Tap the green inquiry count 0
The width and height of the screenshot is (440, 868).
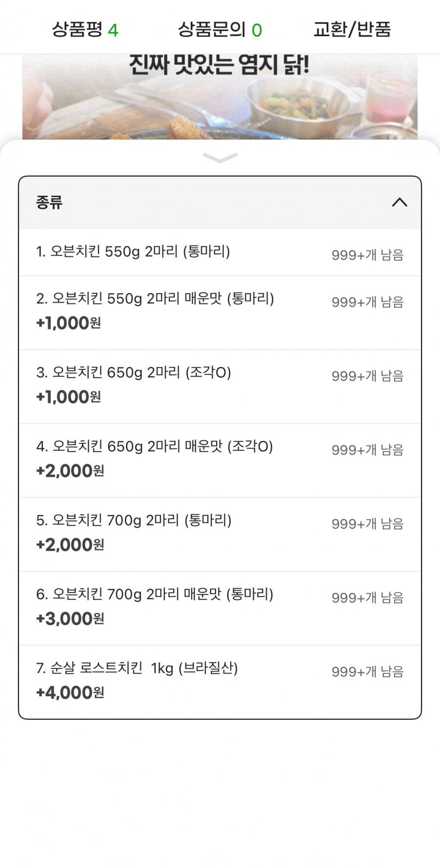(257, 31)
